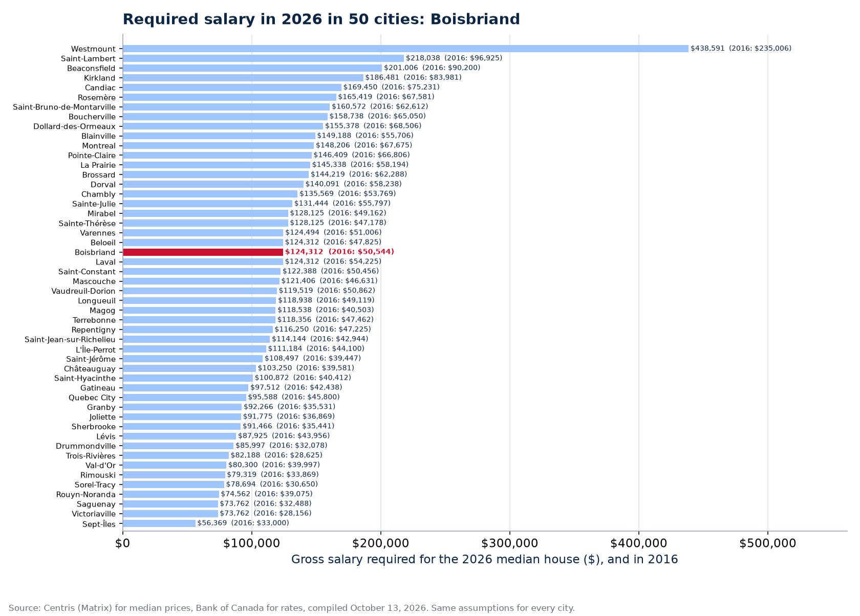
Task: Click 'Dollard-des-Ormeaux' label
Action: click(75, 126)
